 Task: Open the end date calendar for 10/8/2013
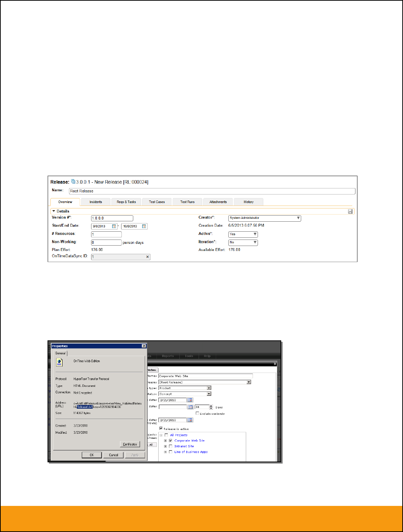click(x=144, y=226)
